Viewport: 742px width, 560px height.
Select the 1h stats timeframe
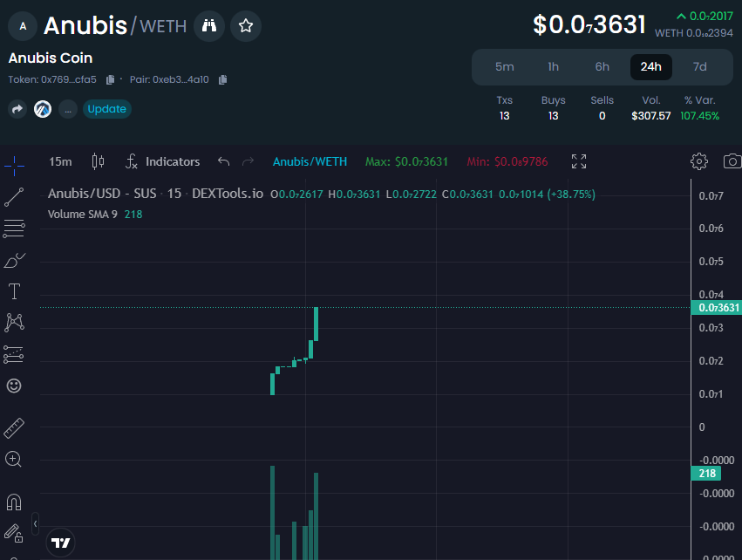pyautogui.click(x=553, y=67)
